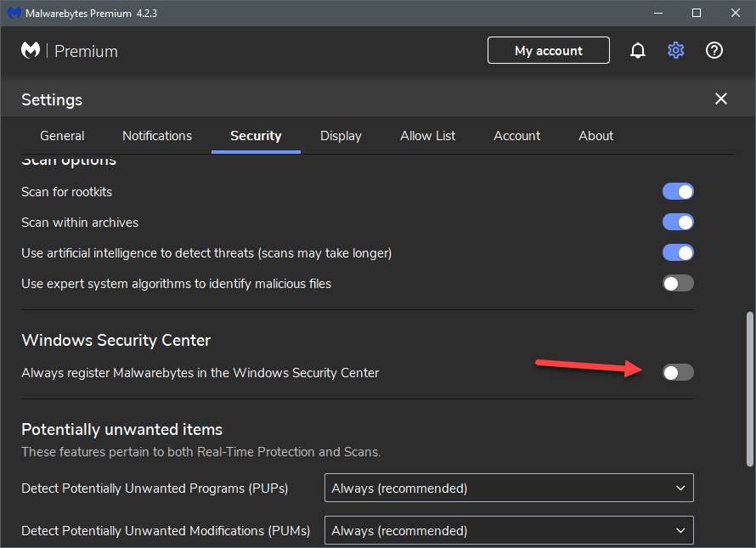Open the Detect PUMs dropdown
This screenshot has height=548, width=756.
click(x=509, y=530)
